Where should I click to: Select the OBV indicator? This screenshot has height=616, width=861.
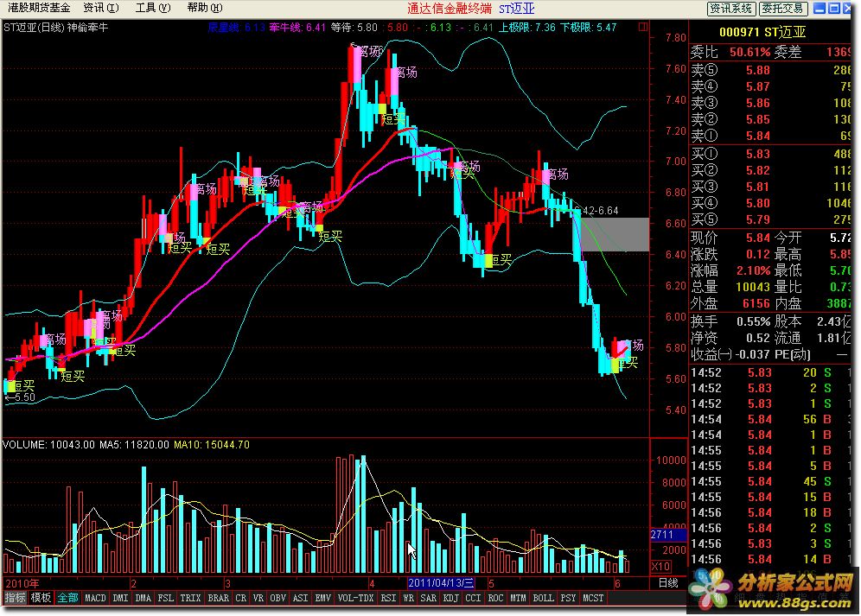pos(278,598)
